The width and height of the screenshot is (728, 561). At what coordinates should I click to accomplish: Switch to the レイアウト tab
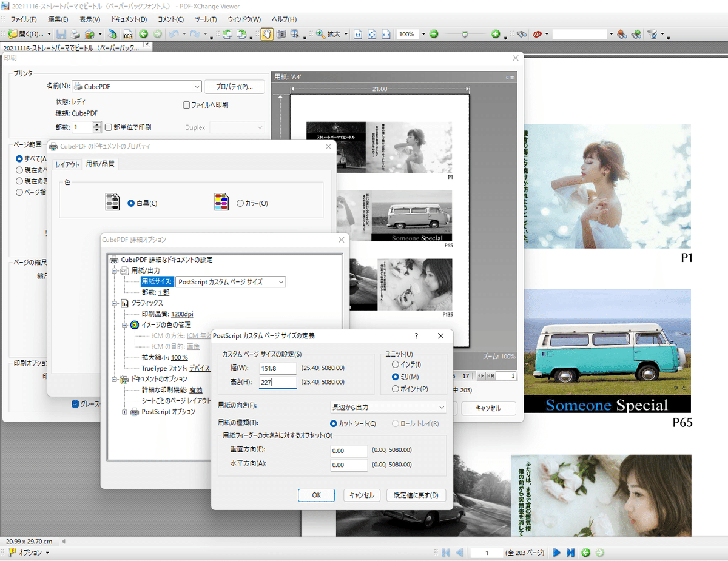[x=67, y=164]
